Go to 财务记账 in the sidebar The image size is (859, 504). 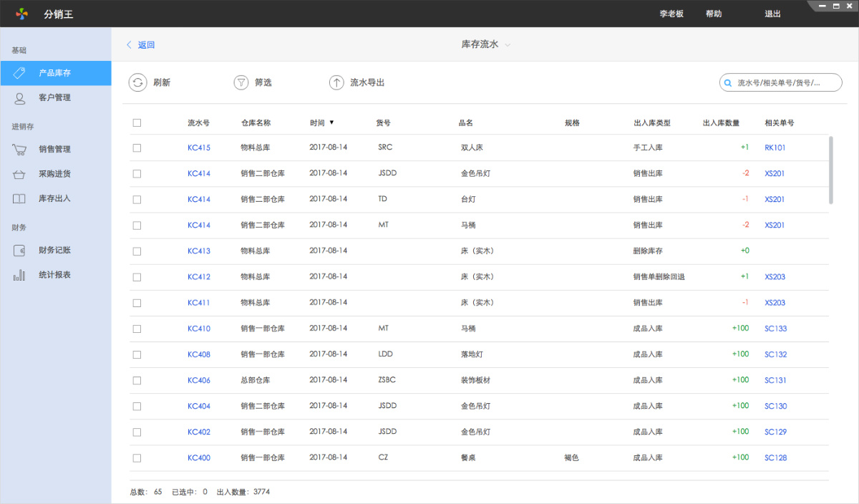(55, 251)
